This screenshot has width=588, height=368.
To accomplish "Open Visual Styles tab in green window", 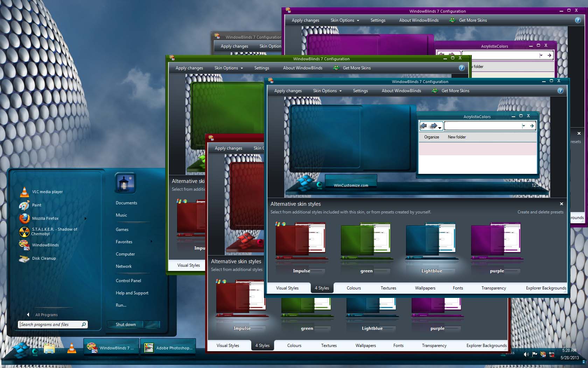I will [x=189, y=265].
